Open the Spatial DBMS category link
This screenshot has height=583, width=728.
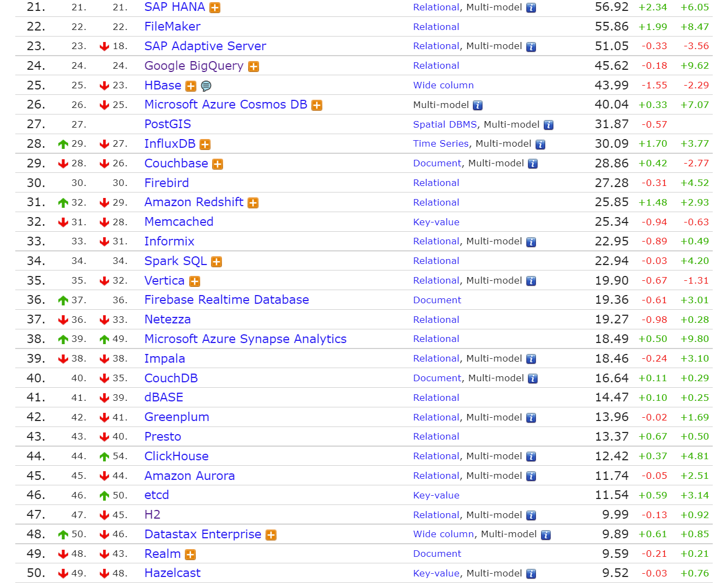coord(445,124)
